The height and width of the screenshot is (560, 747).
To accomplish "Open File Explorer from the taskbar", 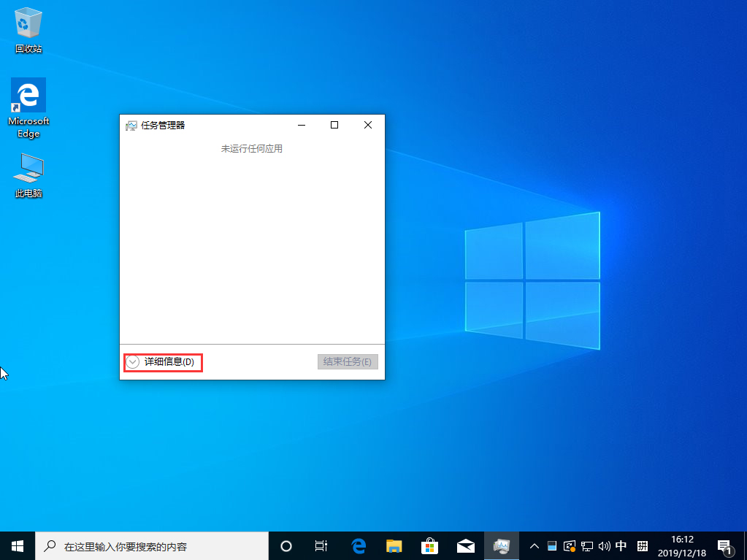I will (394, 545).
